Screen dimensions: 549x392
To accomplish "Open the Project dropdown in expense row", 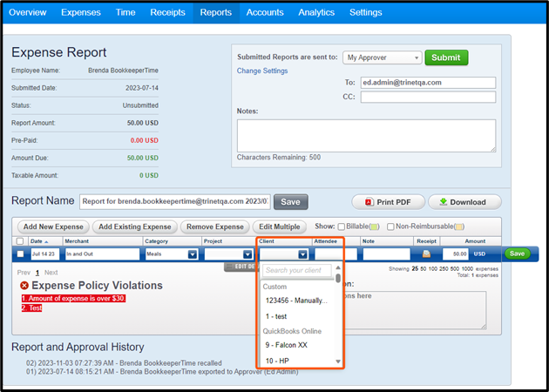I will click(247, 254).
